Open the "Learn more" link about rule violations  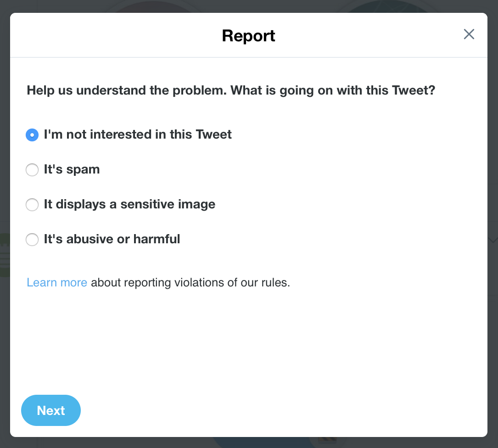pyautogui.click(x=57, y=282)
